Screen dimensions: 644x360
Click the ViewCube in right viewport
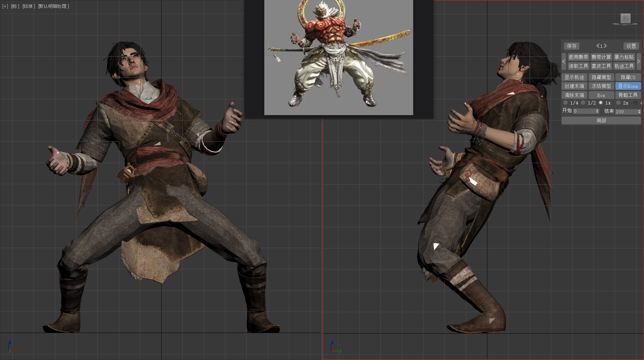[x=625, y=19]
